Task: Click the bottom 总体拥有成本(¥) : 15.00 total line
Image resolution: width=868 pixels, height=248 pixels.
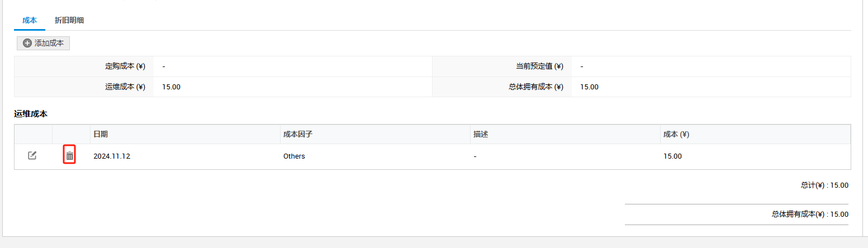Action: pyautogui.click(x=810, y=214)
